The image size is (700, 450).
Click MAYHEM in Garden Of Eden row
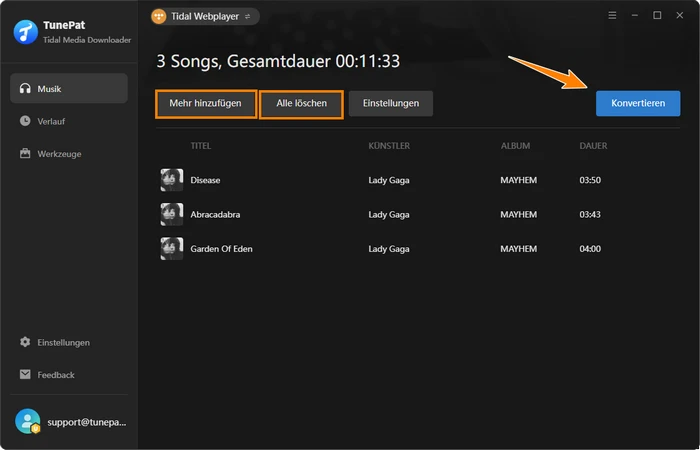[x=518, y=249]
